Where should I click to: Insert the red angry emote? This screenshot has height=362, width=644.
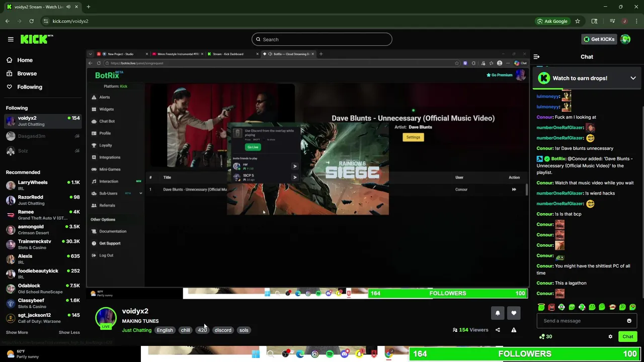pyautogui.click(x=551, y=307)
